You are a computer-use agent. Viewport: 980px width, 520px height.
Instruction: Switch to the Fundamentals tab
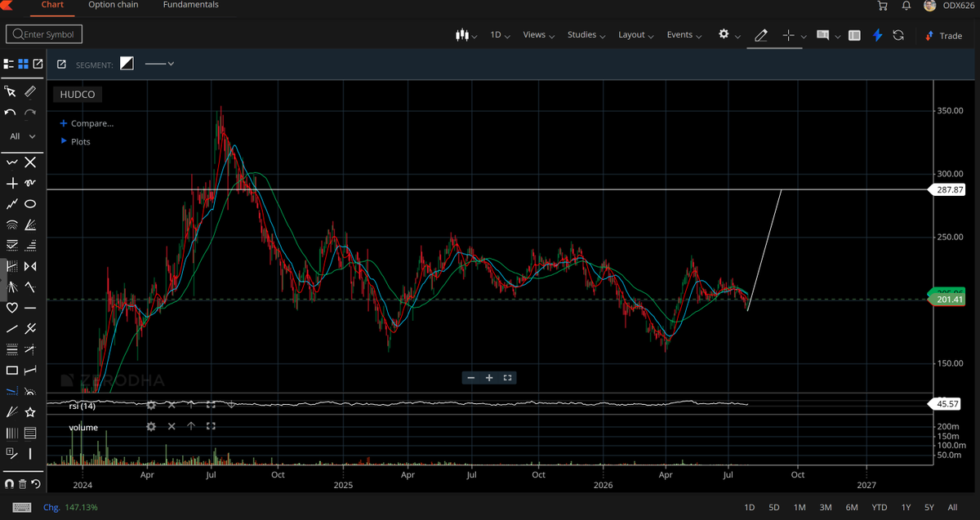[x=190, y=5]
